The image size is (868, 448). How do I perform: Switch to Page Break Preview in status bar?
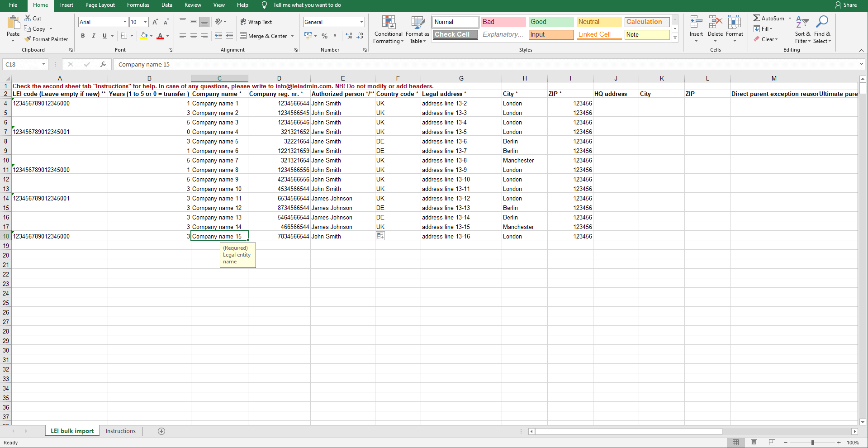772,442
